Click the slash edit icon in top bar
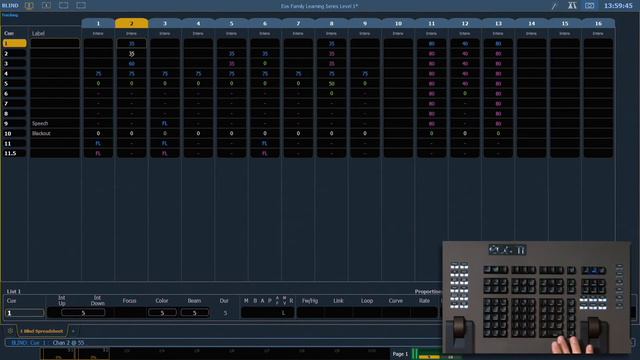 (554, 6)
